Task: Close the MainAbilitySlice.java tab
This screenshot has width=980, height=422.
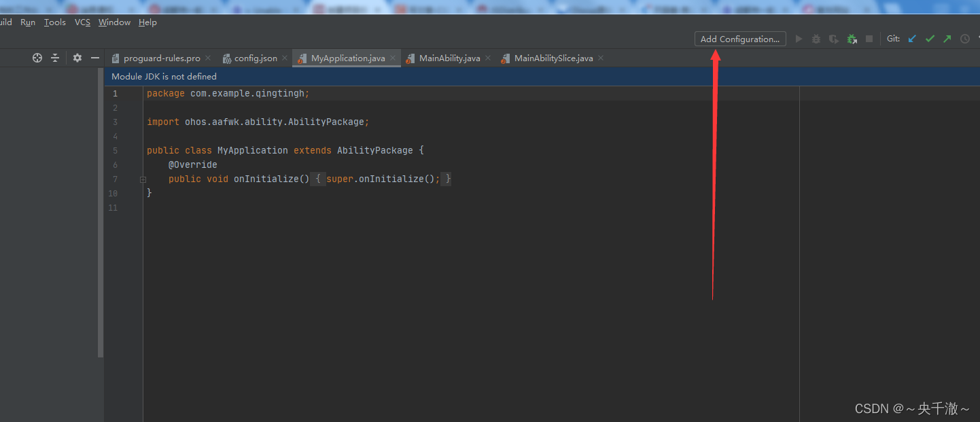Action: 601,58
